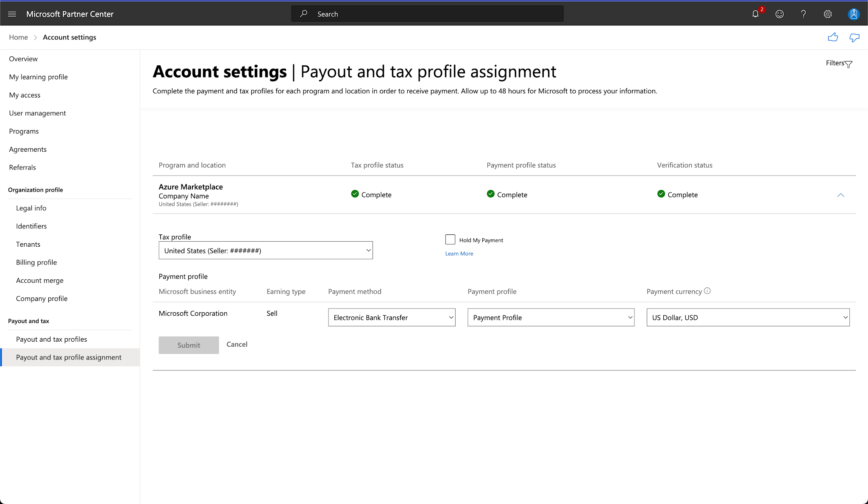Image resolution: width=868 pixels, height=504 pixels.
Task: Focus the Search input field
Action: (x=427, y=14)
